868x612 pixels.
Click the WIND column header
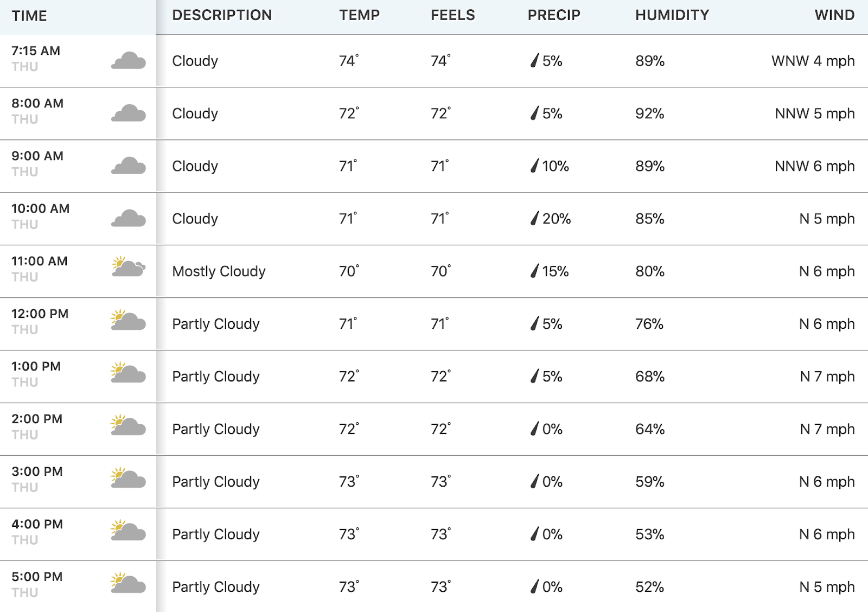click(x=834, y=15)
